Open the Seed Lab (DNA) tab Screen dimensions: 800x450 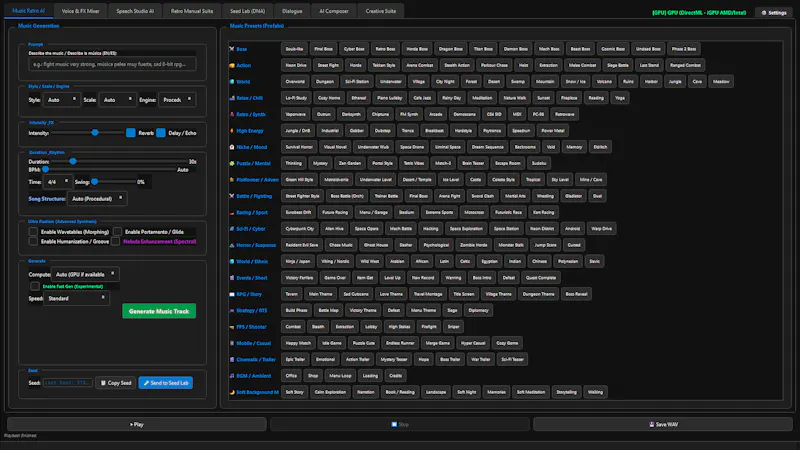tap(247, 11)
